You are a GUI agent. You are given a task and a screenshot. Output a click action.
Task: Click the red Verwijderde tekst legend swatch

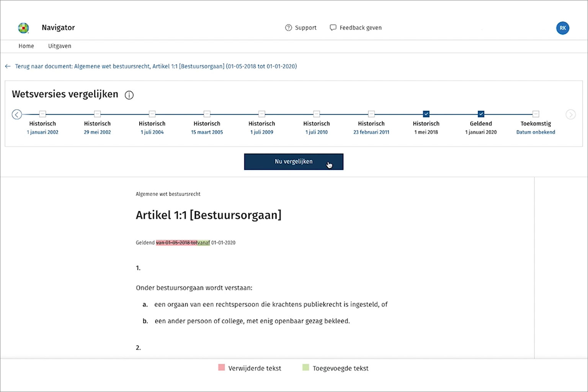coord(221,367)
